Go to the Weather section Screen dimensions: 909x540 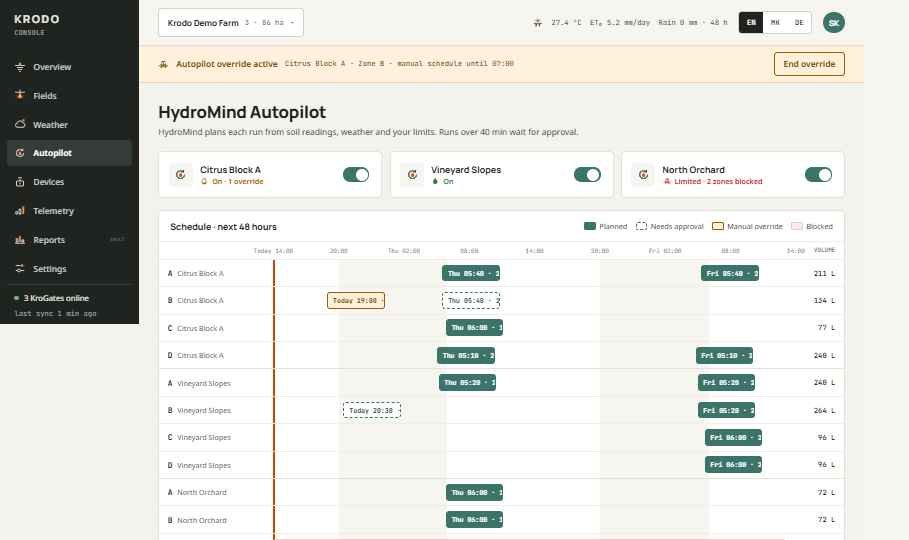tap(69, 125)
